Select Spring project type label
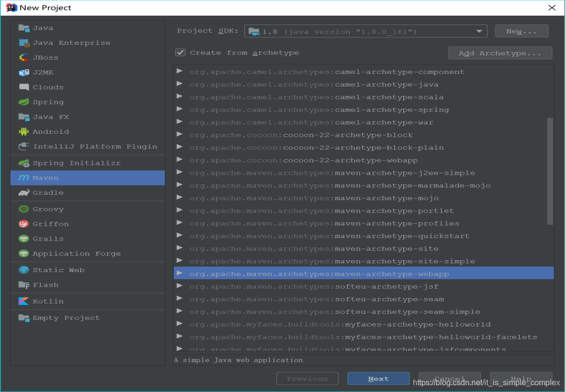 tap(48, 102)
